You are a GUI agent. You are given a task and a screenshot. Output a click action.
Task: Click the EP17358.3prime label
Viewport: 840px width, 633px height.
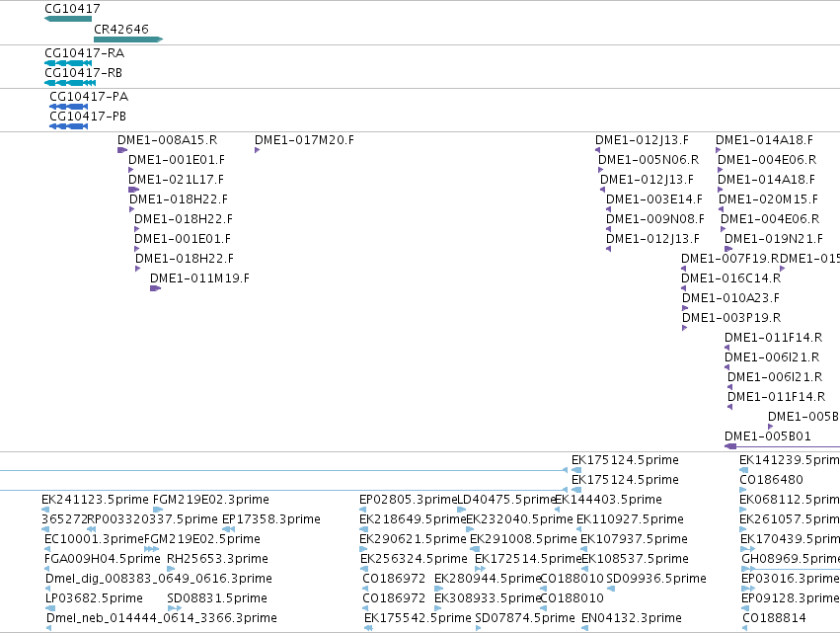click(271, 519)
